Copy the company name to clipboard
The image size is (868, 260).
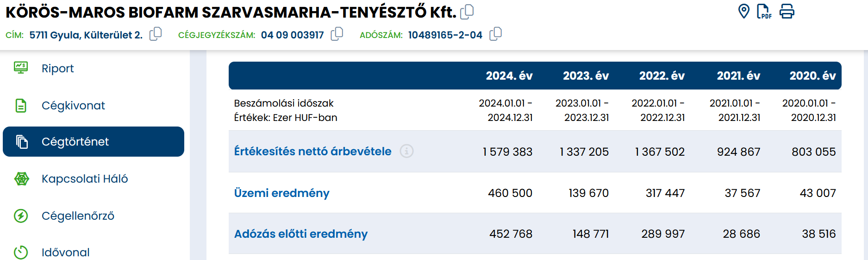pyautogui.click(x=467, y=12)
